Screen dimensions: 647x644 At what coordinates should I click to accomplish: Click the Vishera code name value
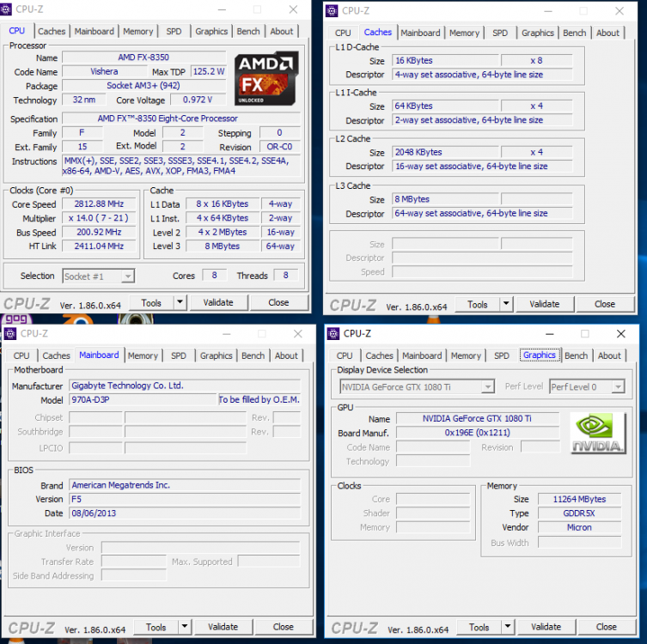(104, 71)
